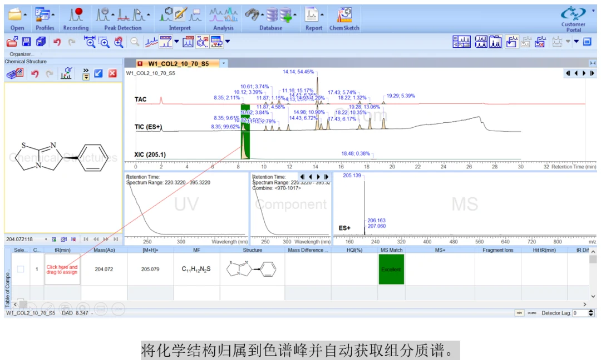Tick the Sele... checkbox in row 1
The image size is (601, 364).
(x=21, y=269)
